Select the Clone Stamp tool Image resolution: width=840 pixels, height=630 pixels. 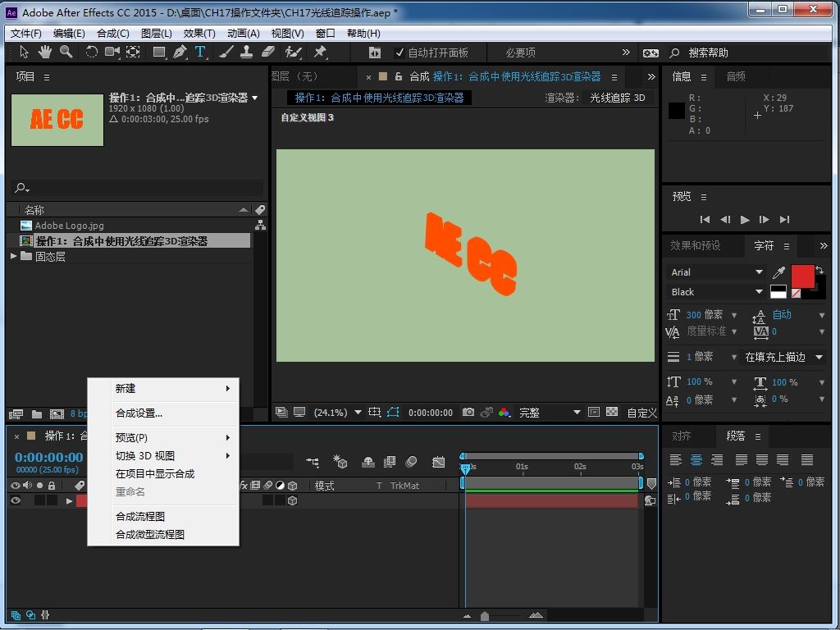coord(246,52)
